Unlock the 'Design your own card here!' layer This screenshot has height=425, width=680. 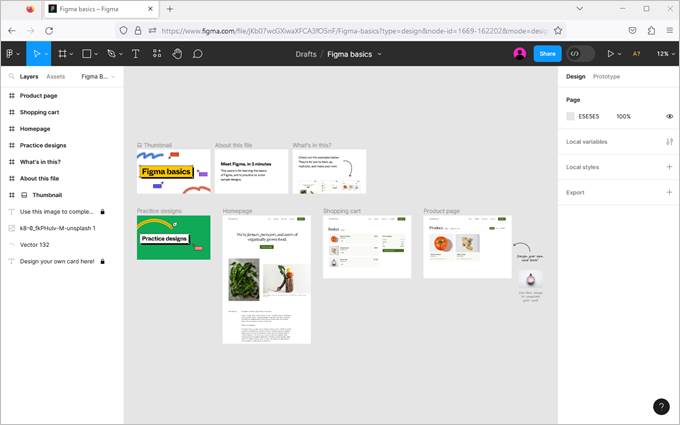pos(102,261)
